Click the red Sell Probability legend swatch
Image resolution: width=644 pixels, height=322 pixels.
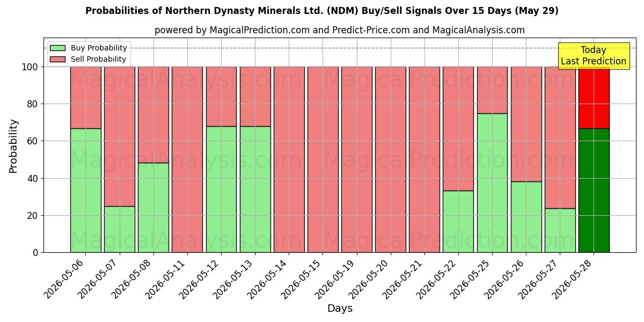tap(57, 59)
